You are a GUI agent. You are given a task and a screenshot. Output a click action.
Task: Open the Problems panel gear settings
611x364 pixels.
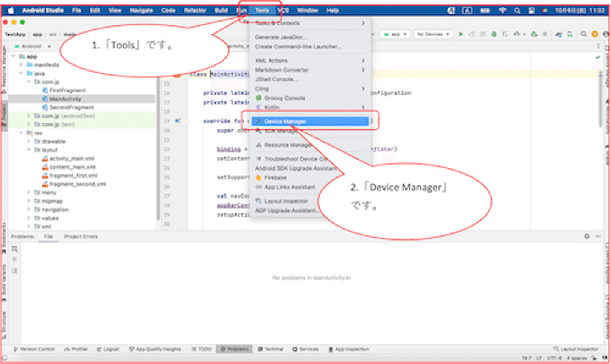point(587,236)
